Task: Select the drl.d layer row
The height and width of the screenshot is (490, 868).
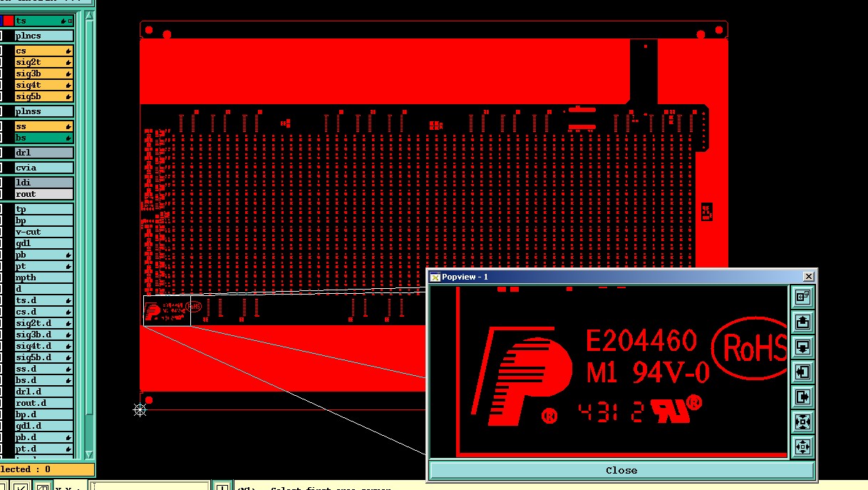Action: 44,392
